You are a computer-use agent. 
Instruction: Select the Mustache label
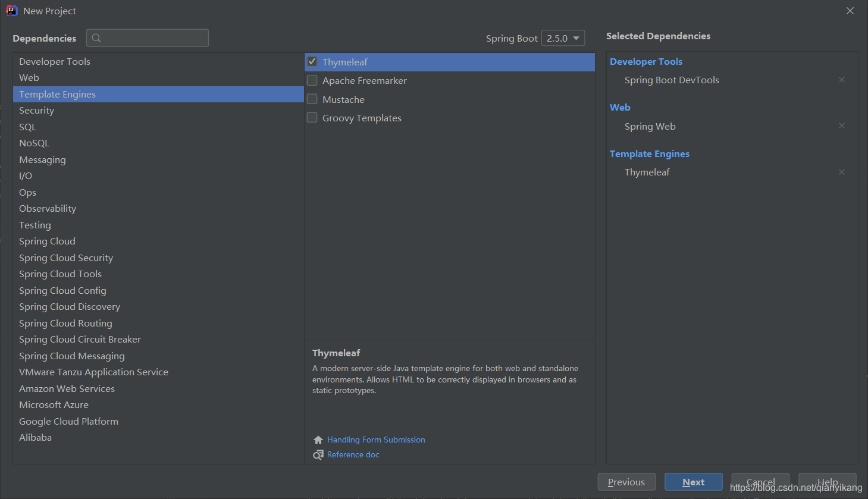click(x=343, y=99)
